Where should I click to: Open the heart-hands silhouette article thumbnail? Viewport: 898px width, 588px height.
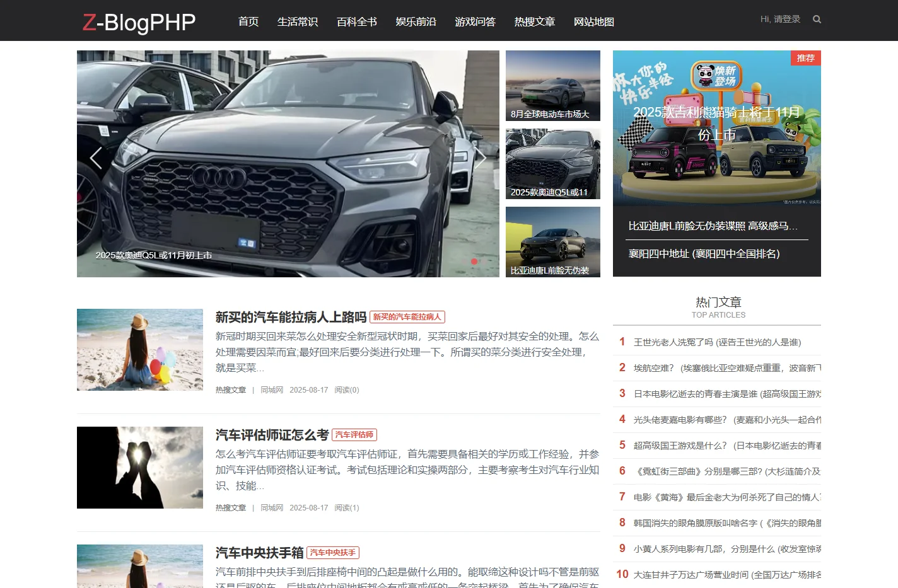point(140,468)
